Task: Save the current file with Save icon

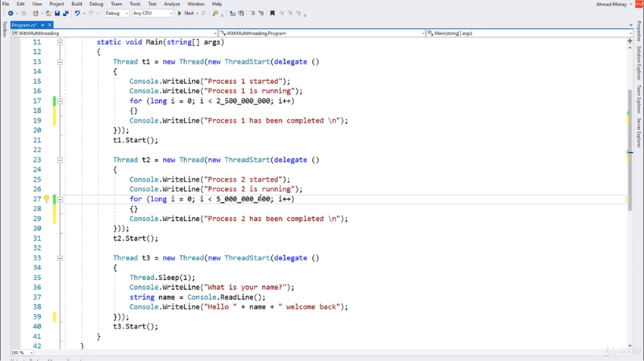Action: coord(57,13)
